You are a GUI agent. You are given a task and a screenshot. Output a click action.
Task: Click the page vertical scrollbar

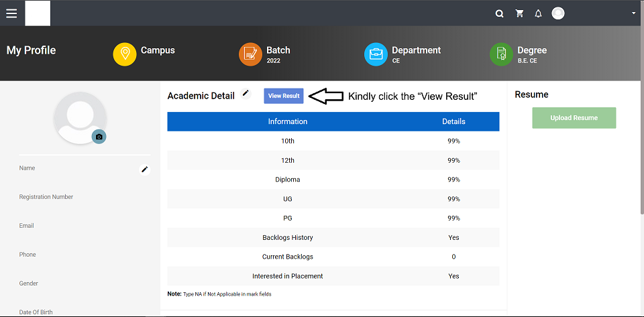642,107
